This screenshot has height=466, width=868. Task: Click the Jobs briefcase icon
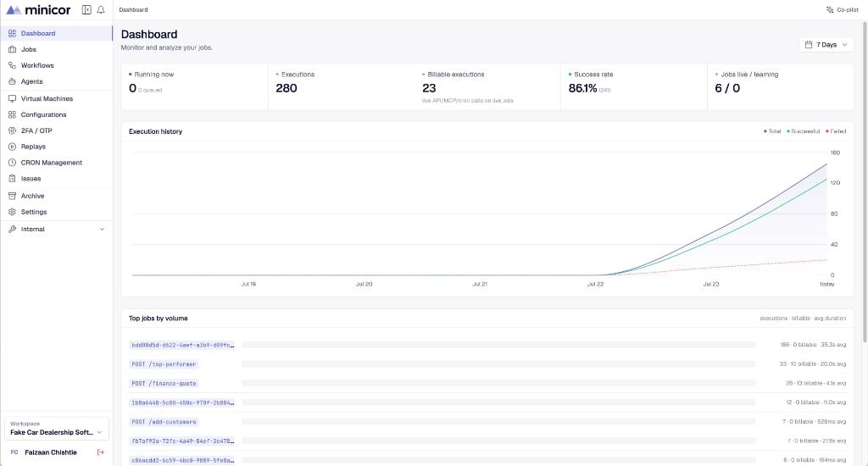tap(12, 49)
